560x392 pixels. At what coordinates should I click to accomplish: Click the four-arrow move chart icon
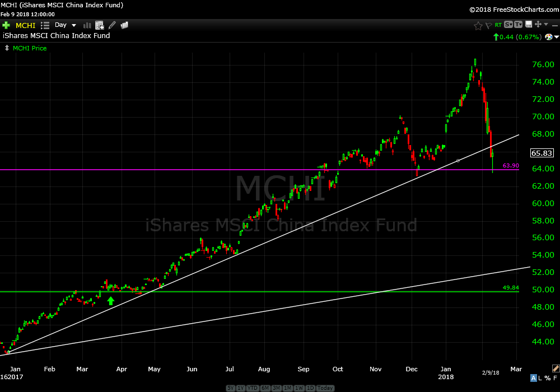point(538,25)
